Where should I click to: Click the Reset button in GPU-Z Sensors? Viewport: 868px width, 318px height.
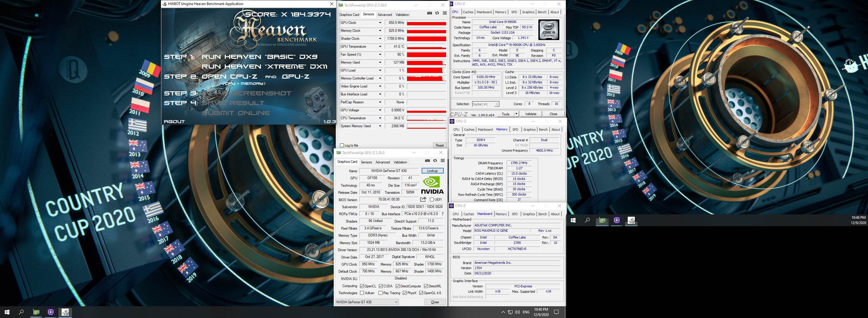(439, 145)
